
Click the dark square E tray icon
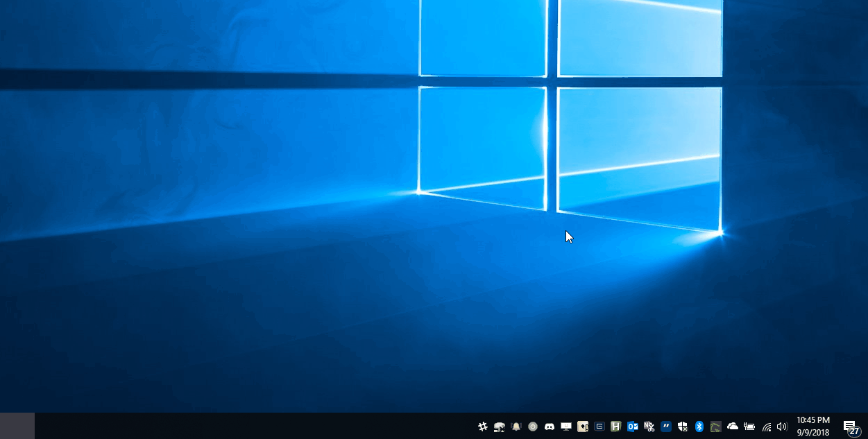[599, 427]
